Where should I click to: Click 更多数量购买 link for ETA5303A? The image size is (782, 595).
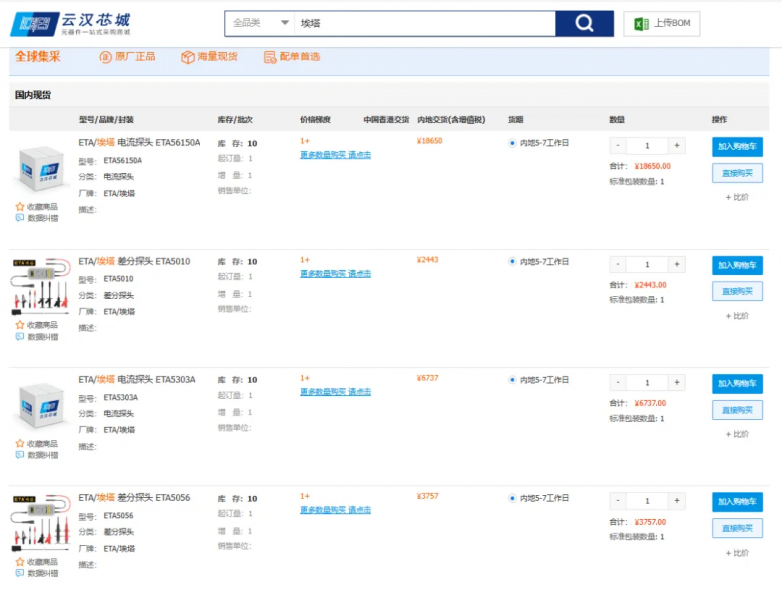coord(335,392)
